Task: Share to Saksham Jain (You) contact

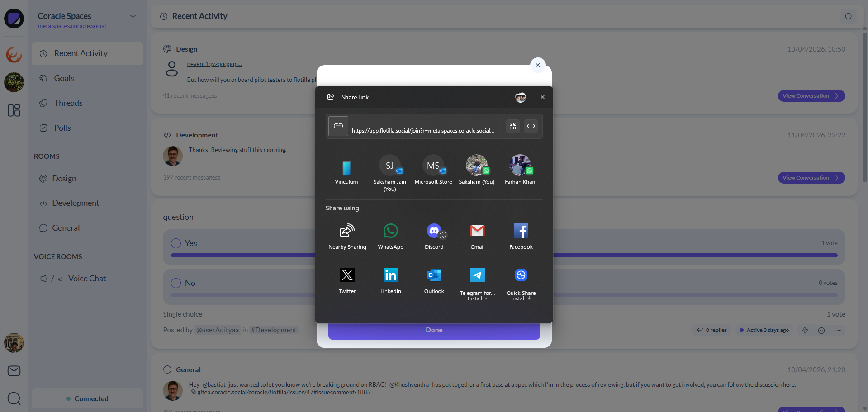Action: [389, 173]
